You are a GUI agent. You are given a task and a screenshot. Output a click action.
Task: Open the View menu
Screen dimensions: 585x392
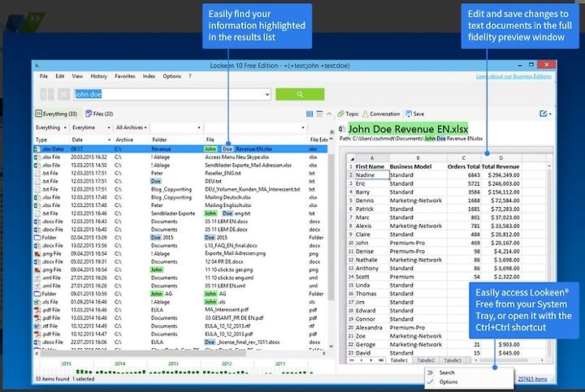coord(77,76)
